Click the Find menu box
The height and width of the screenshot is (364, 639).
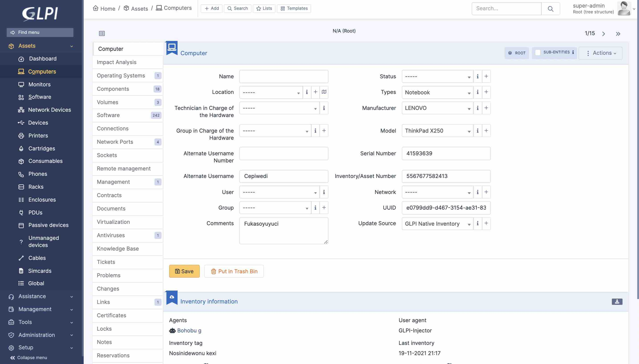[40, 32]
